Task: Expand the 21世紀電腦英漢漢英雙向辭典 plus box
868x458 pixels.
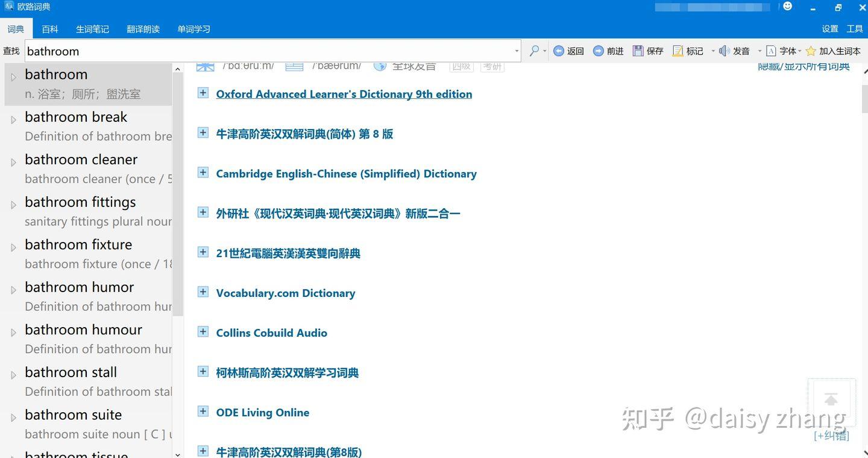Action: 203,252
